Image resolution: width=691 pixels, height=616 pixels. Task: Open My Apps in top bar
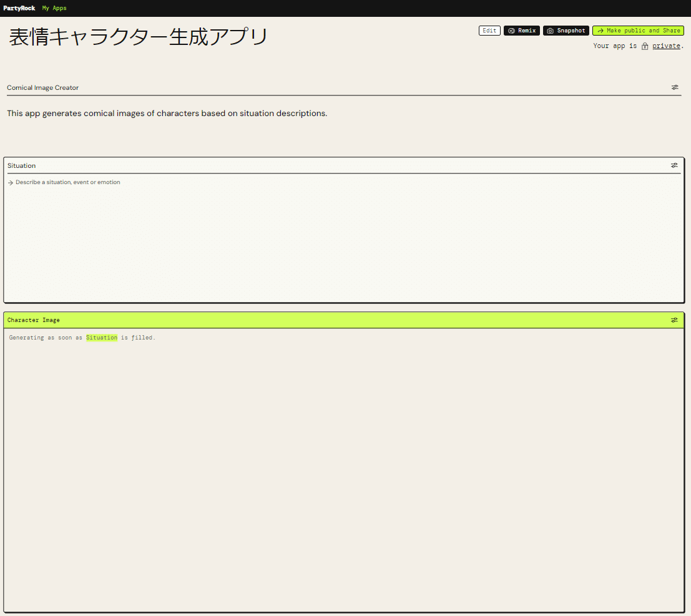(x=54, y=8)
